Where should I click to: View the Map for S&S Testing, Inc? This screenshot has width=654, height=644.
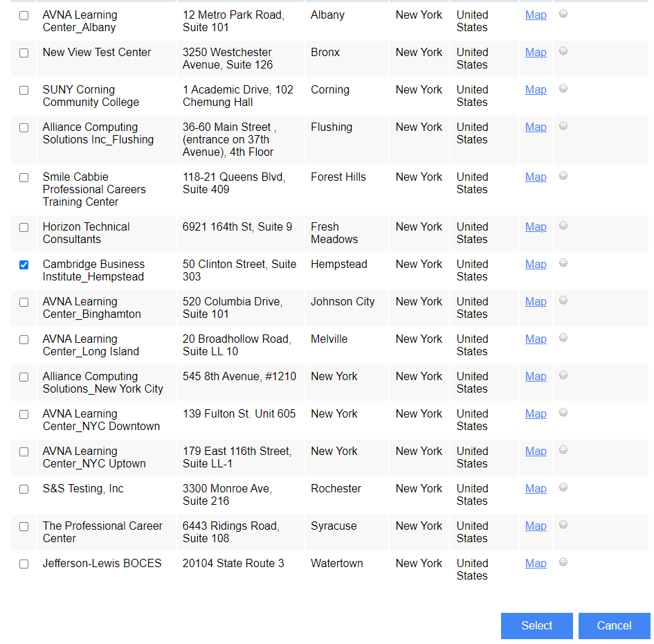pos(536,488)
